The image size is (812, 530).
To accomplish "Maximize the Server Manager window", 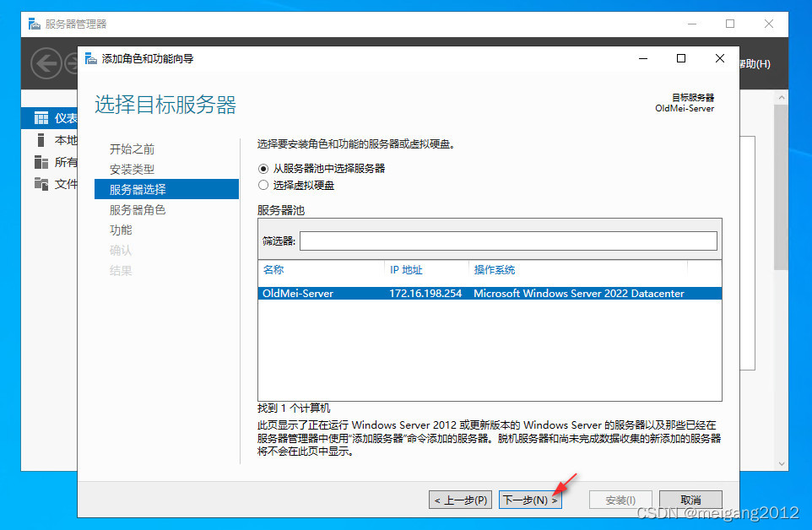I will point(730,24).
